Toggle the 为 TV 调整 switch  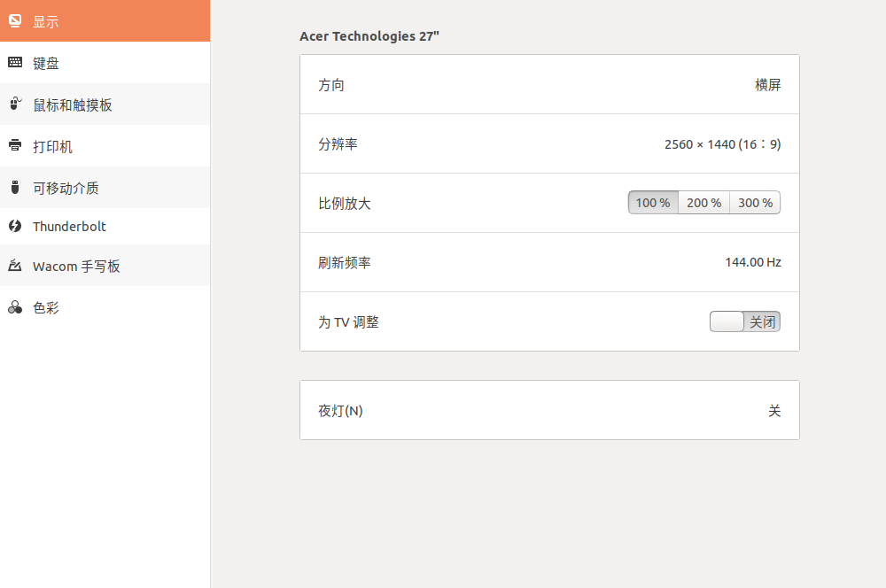745,321
